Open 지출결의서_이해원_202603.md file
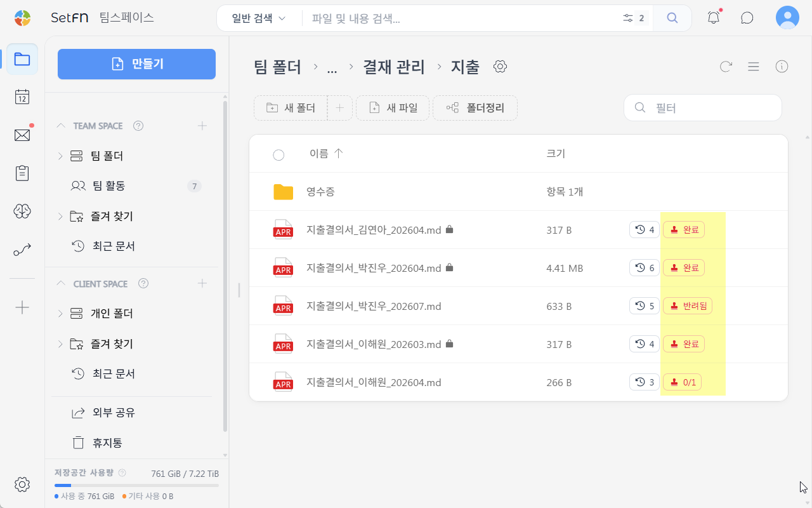 click(x=374, y=344)
